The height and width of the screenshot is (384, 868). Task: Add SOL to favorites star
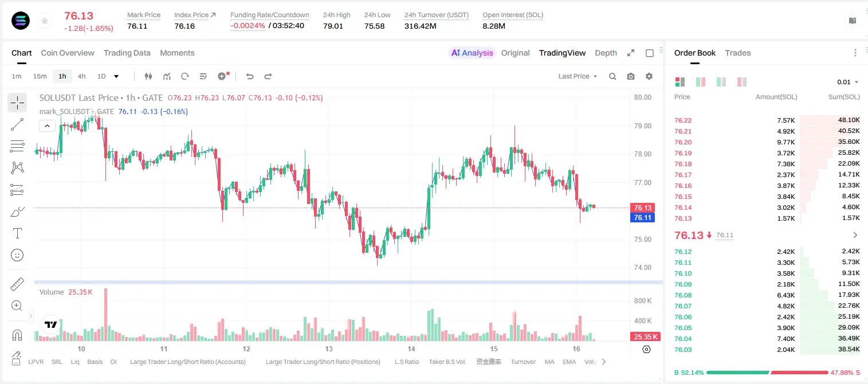tap(44, 21)
